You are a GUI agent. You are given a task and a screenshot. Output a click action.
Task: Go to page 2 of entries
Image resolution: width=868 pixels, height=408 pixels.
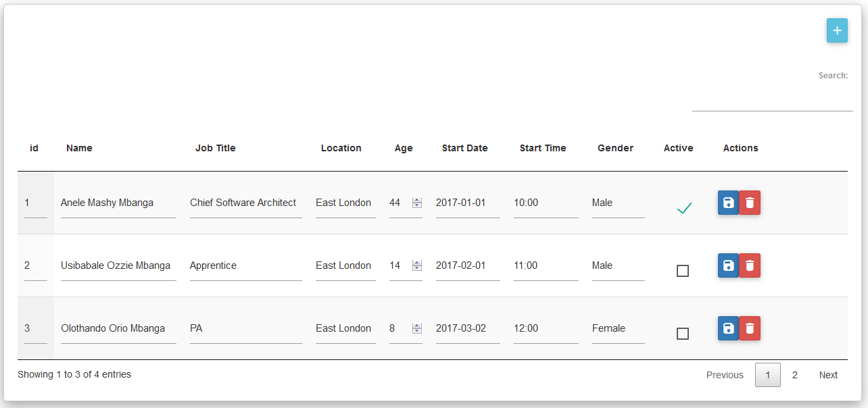[x=795, y=375]
